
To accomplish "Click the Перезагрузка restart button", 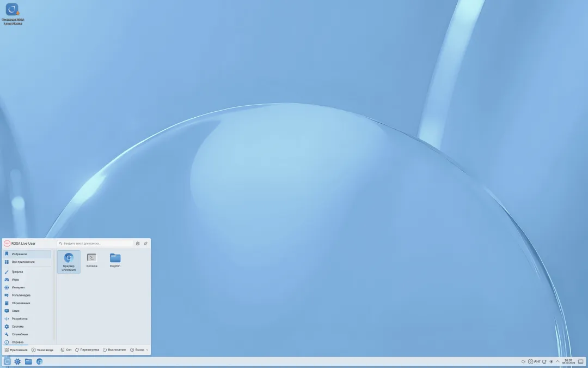I will pos(87,349).
